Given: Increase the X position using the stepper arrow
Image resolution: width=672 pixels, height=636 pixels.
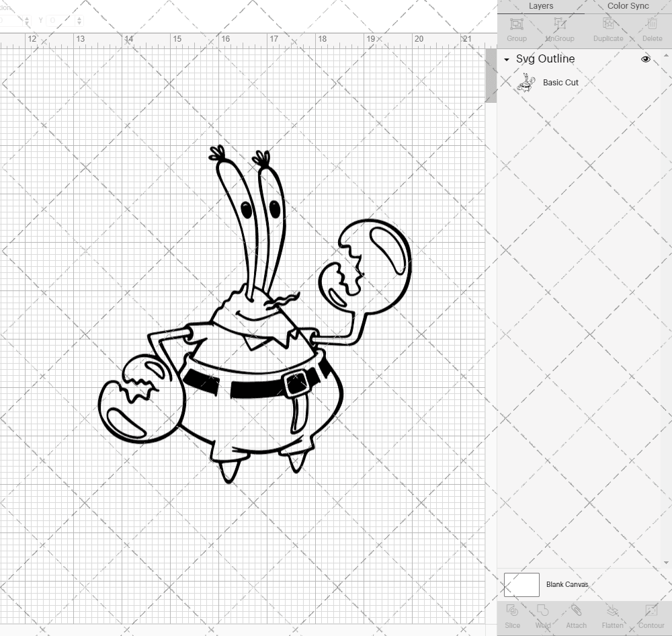Looking at the screenshot, I should 27,17.
